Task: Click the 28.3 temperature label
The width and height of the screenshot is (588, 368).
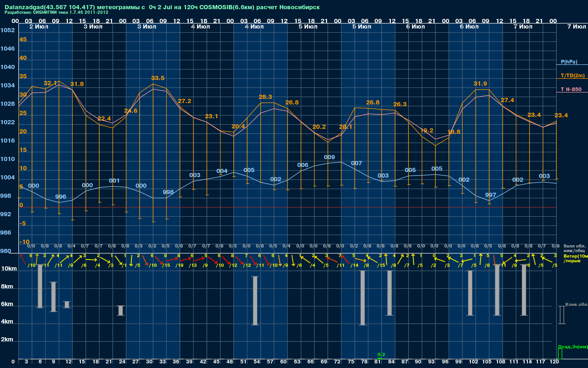Action: tap(266, 97)
